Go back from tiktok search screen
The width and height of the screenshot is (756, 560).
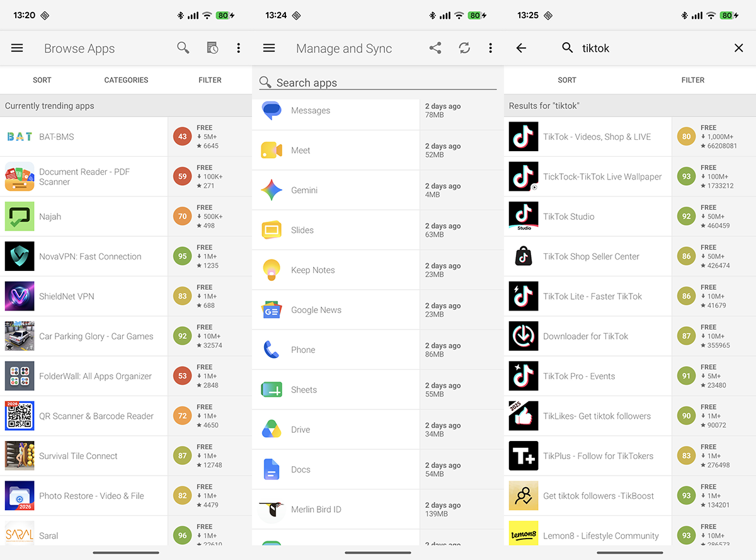point(521,48)
